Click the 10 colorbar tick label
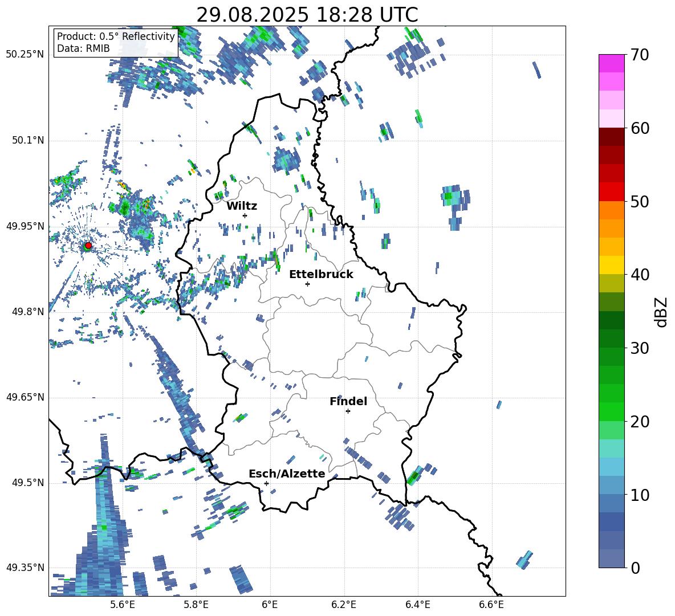 click(x=640, y=495)
